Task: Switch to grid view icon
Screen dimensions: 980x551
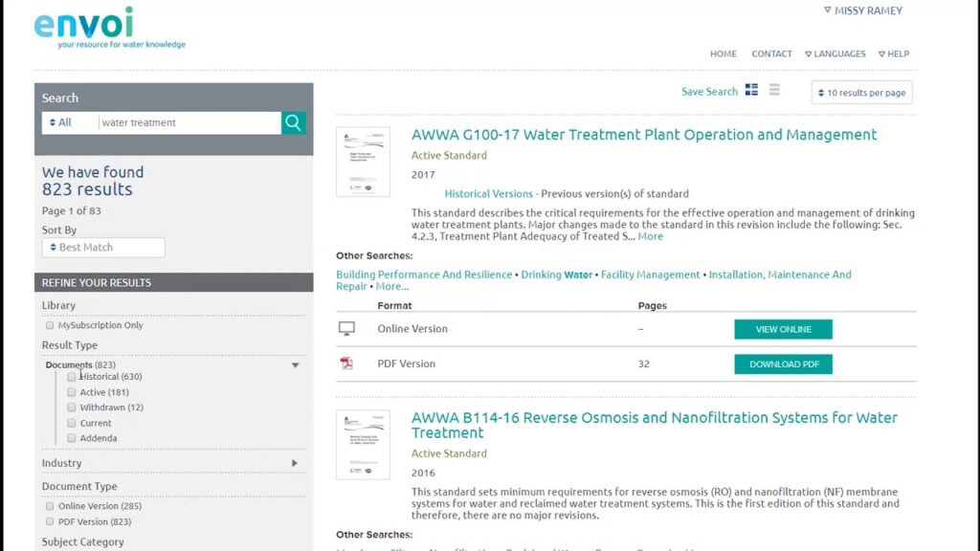Action: point(751,90)
